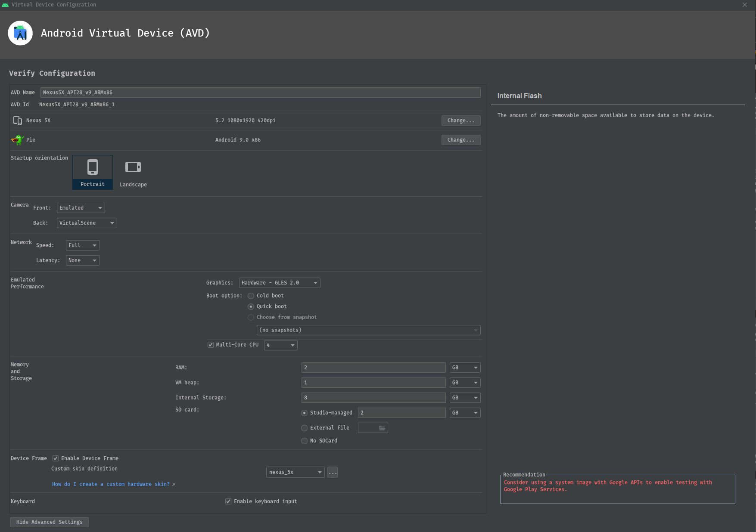
Task: Toggle Enable Device Frame checkbox
Action: pyautogui.click(x=56, y=458)
